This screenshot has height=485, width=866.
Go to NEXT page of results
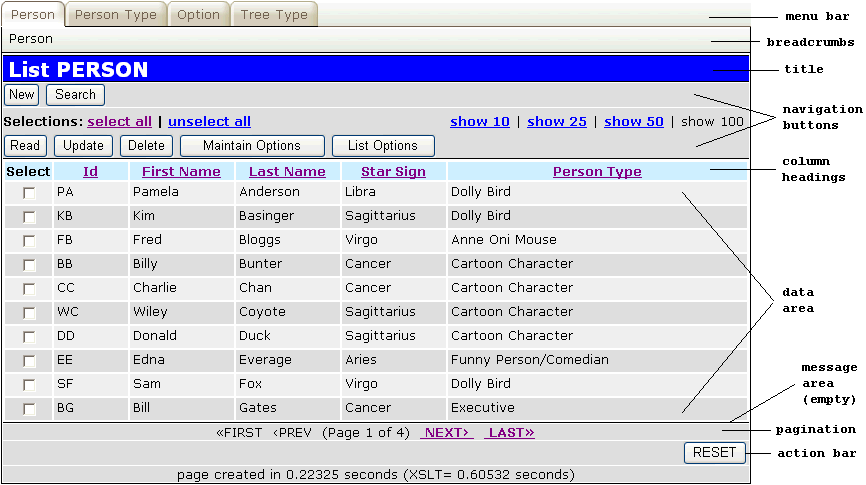click(446, 433)
